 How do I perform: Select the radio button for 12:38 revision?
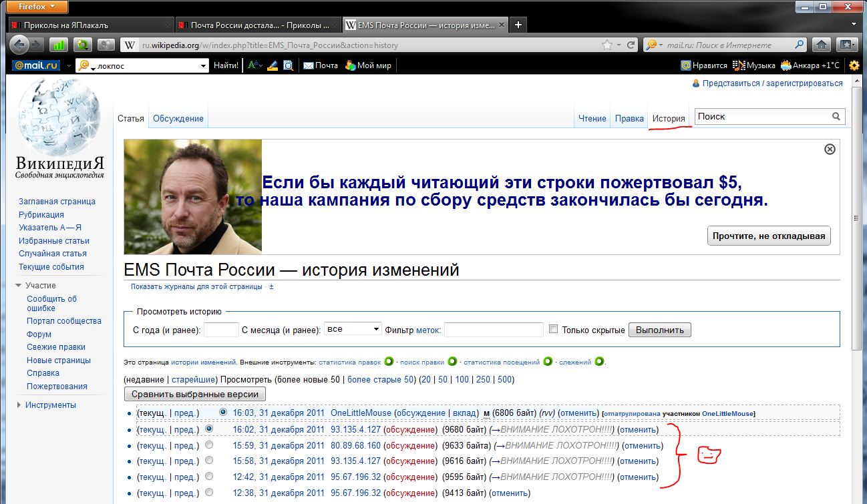click(209, 493)
